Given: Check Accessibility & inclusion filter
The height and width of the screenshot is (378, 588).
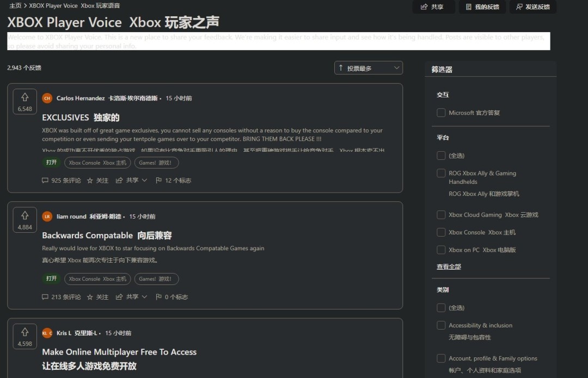Looking at the screenshot, I should (x=441, y=325).
